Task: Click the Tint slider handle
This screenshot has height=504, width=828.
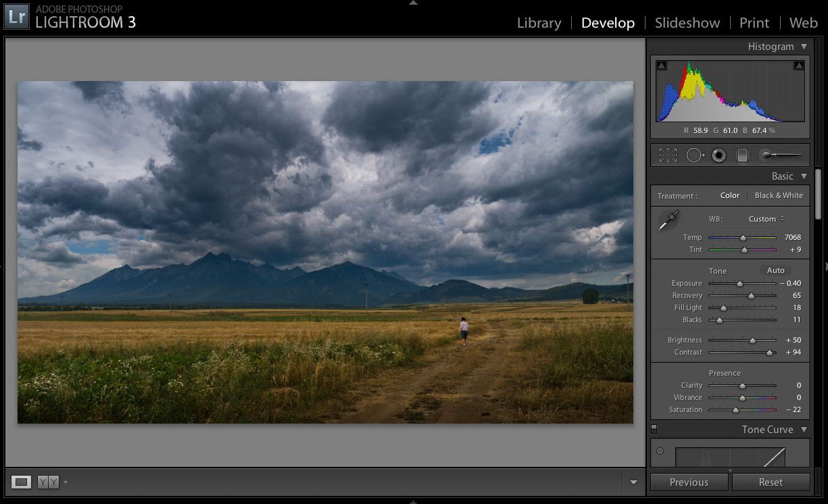Action: pos(744,250)
